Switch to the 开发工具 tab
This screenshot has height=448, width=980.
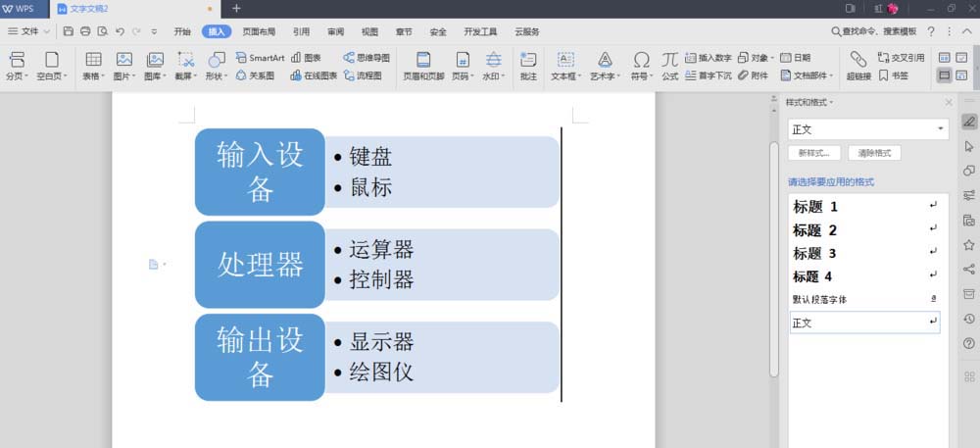480,32
